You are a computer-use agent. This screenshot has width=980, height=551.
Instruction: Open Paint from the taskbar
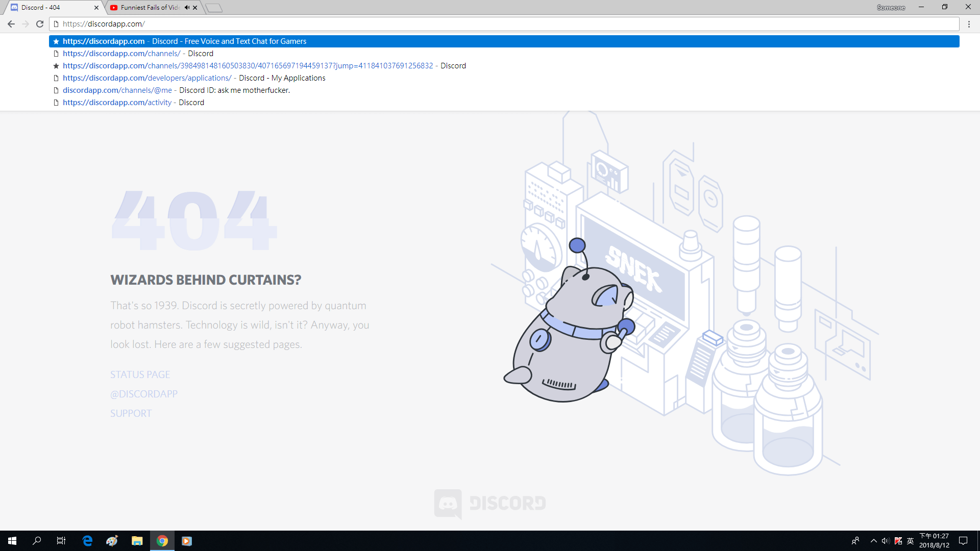pos(112,541)
